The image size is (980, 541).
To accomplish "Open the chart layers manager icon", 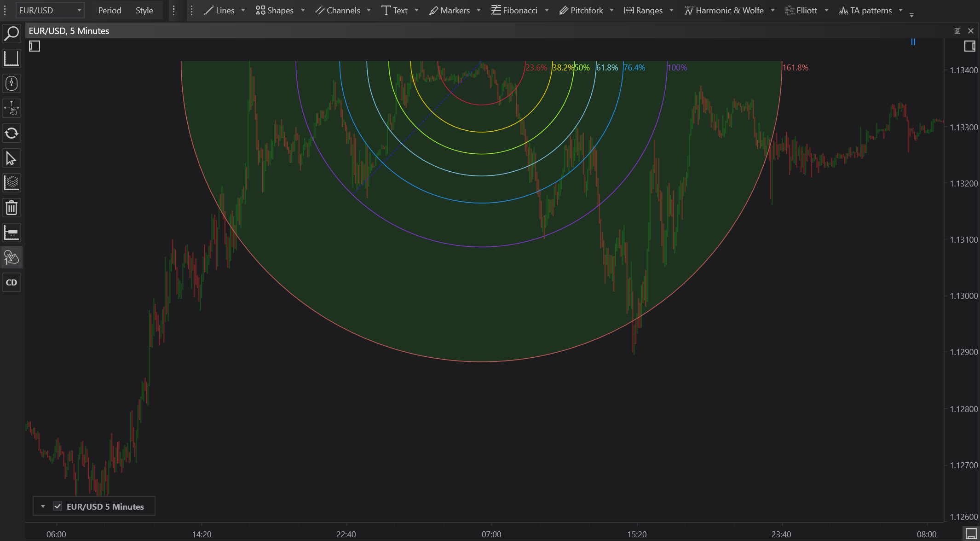I will pos(12,183).
